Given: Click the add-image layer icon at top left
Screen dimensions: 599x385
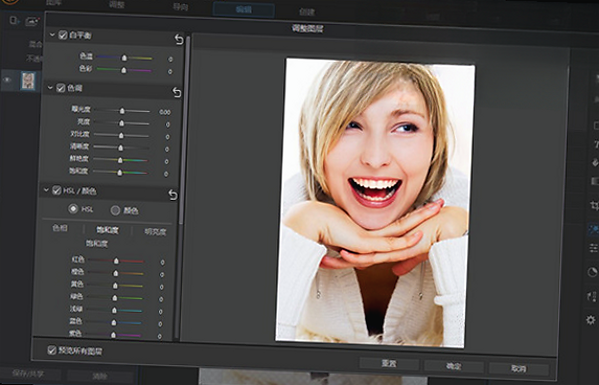Looking at the screenshot, I should tap(32, 21).
